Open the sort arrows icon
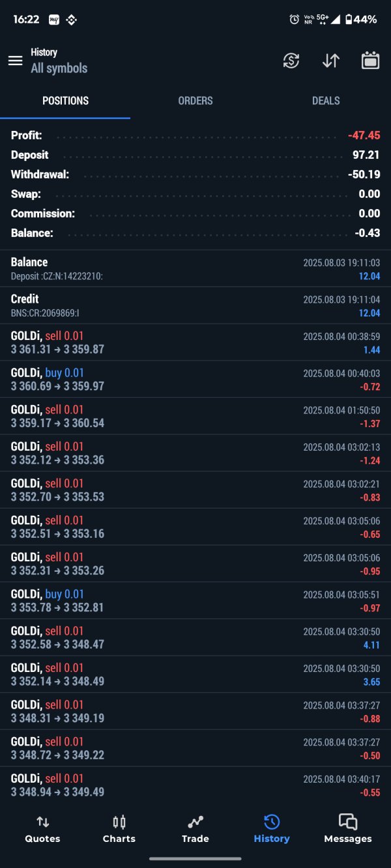Viewport: 391px width, 868px height. click(331, 61)
